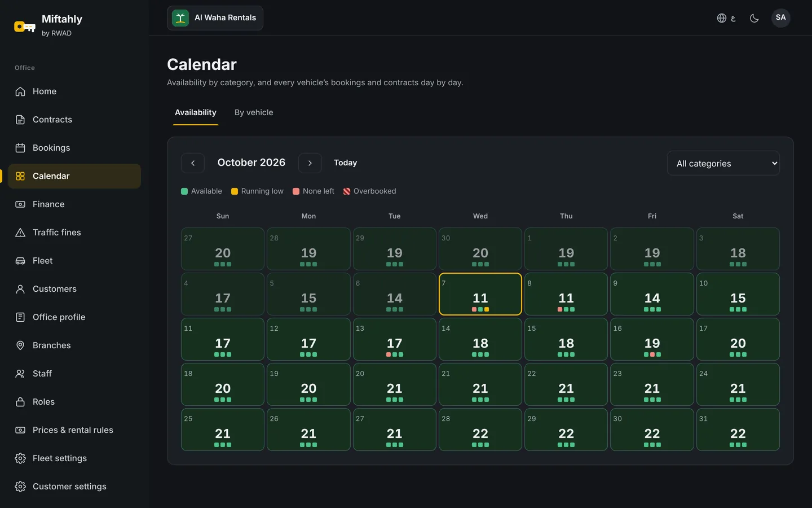Click the October 2026 month heading
812x508 pixels.
tap(251, 163)
